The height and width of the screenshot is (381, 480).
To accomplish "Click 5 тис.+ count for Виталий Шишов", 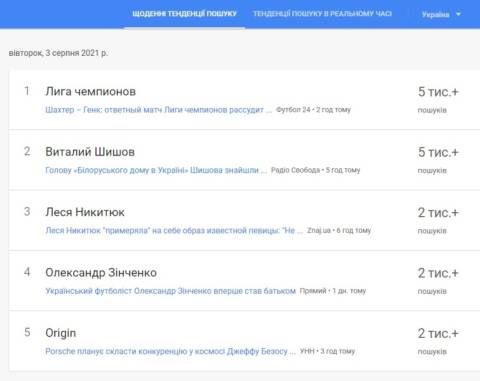I will pos(438,152).
